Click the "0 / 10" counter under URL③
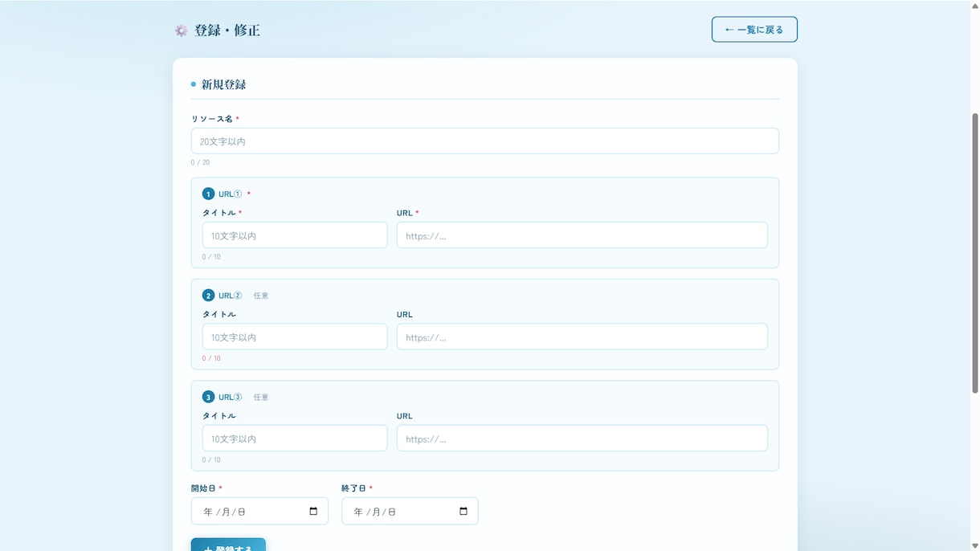 click(x=211, y=459)
